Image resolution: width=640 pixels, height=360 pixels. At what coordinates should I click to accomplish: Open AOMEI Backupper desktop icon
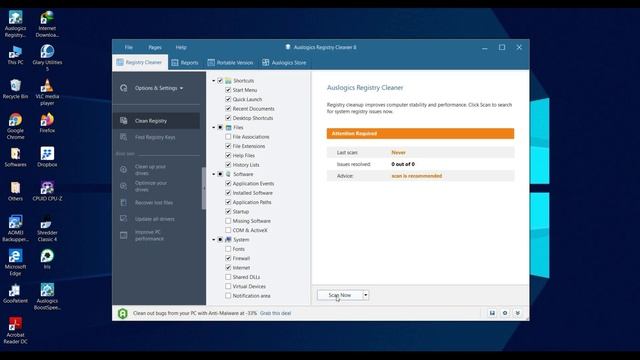coord(16,229)
